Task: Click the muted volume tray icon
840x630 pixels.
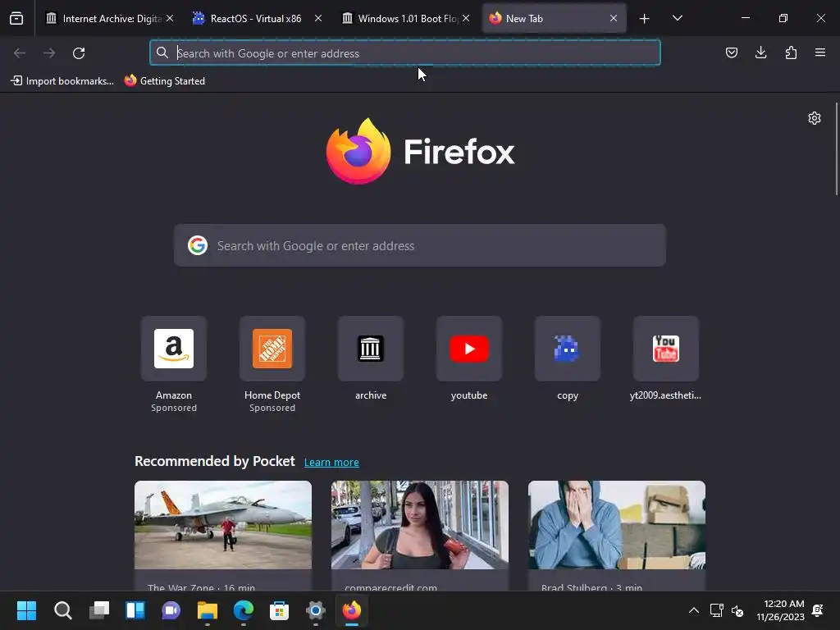Action: click(x=737, y=610)
